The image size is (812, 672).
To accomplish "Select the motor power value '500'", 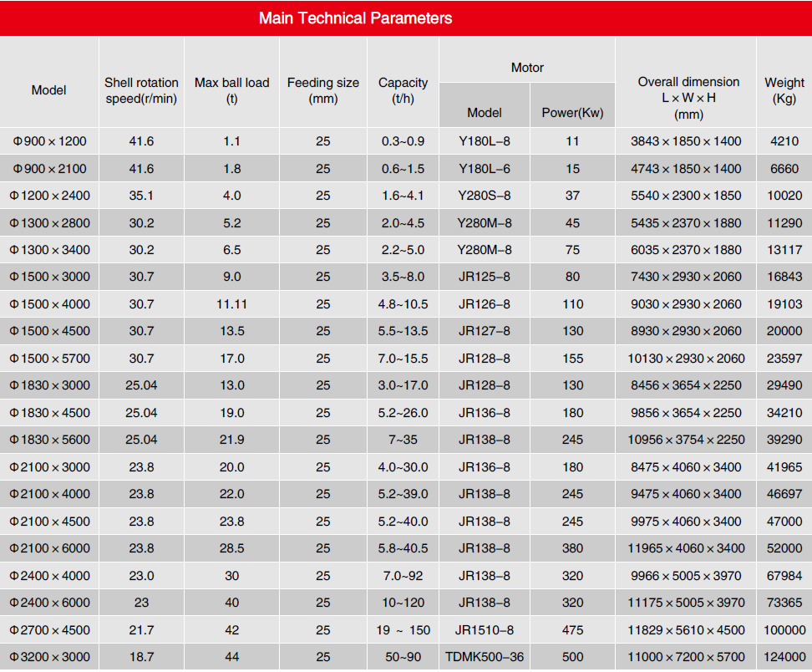I will coord(573,656).
